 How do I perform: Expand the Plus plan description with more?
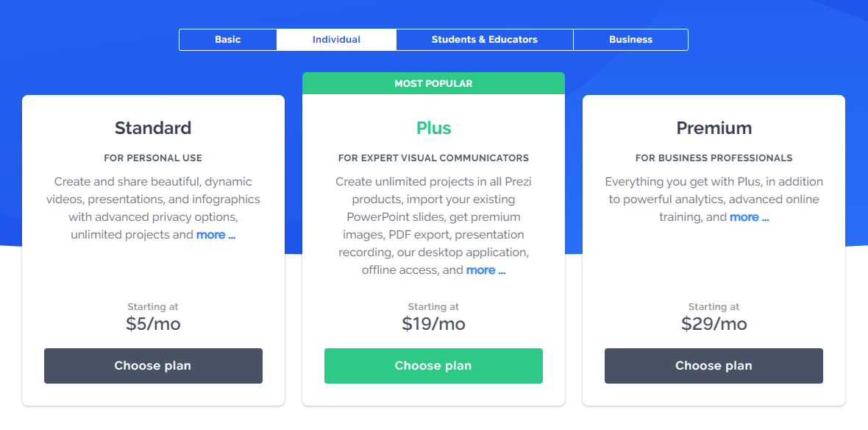(x=485, y=270)
